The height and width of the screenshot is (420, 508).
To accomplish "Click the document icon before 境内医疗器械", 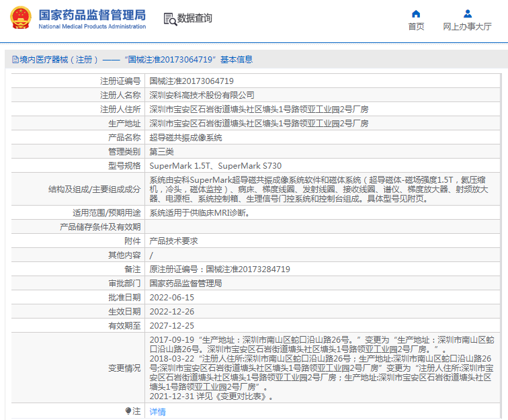I will click(14, 60).
